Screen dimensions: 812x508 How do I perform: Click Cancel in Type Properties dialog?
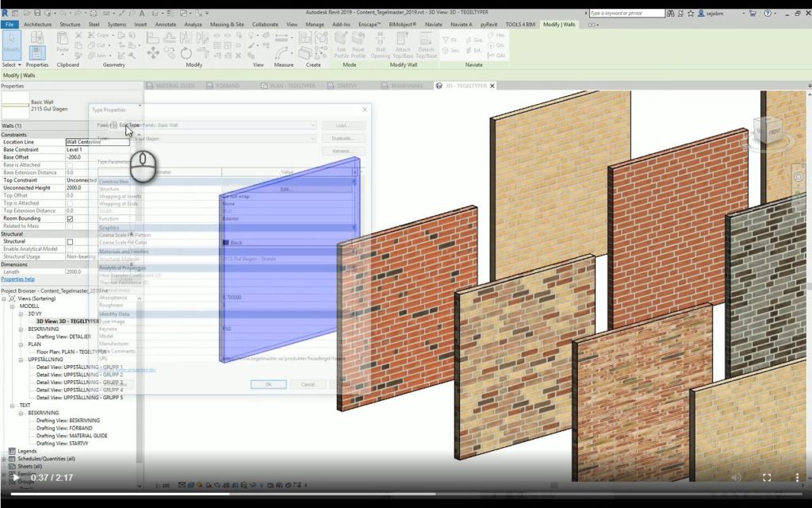point(308,384)
